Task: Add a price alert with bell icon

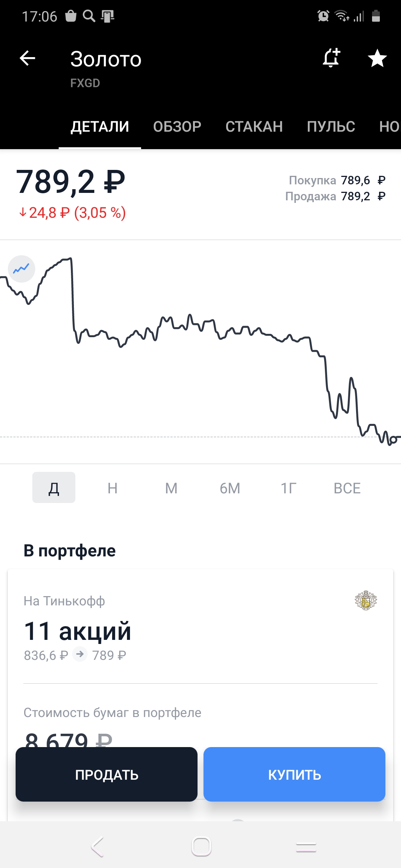Action: [331, 58]
